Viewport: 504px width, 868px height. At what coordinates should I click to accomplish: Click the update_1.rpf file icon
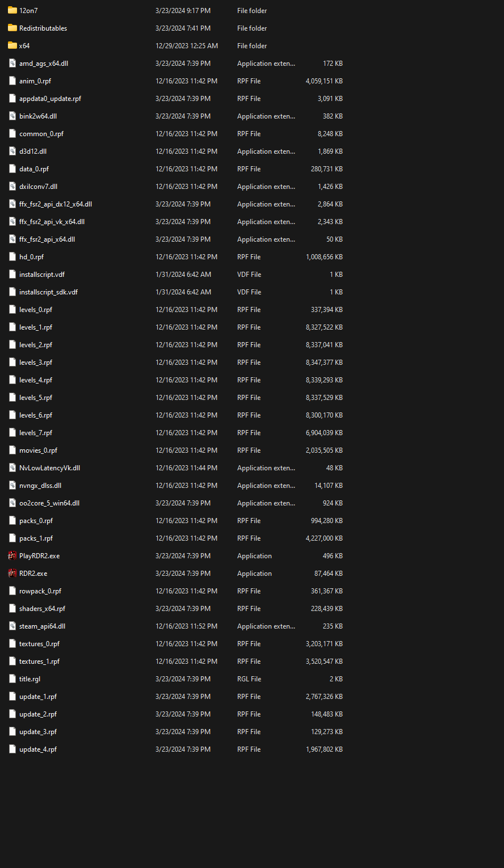[12, 696]
